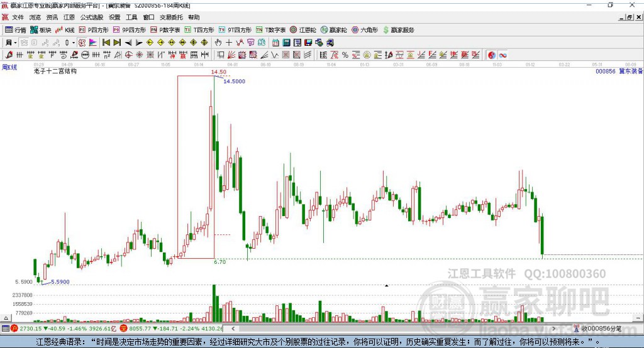Click the percent % tool icon
644x348 pixels.
[345, 55]
